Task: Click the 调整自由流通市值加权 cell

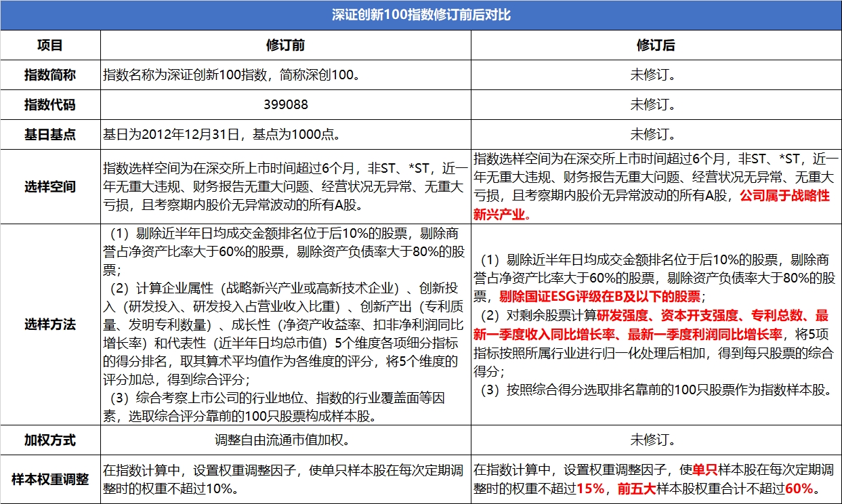Action: tap(285, 440)
